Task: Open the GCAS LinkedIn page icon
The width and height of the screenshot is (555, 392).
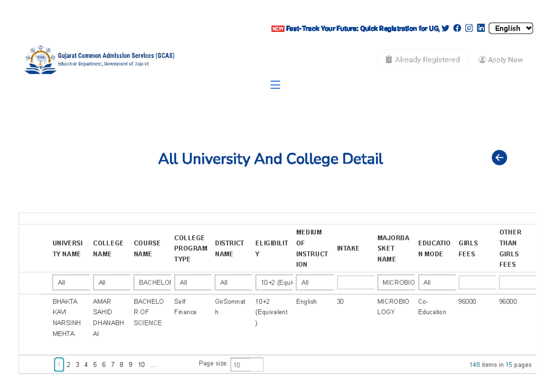Action: (481, 28)
